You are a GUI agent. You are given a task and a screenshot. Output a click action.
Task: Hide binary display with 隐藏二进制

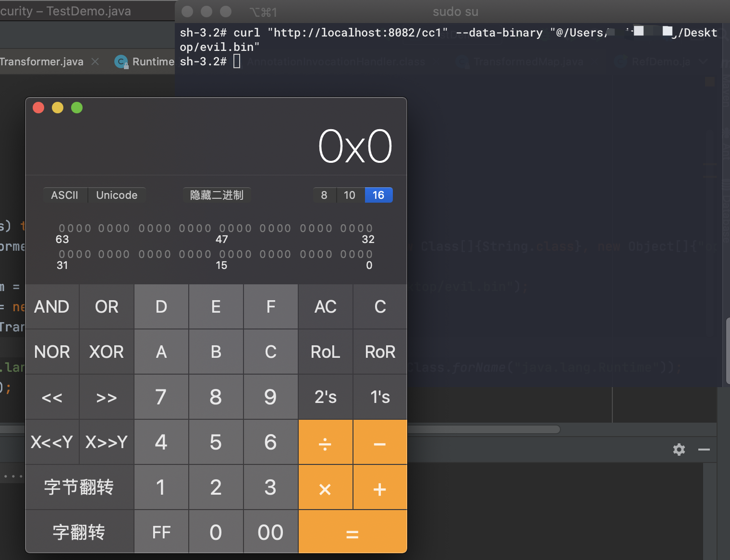pos(217,195)
